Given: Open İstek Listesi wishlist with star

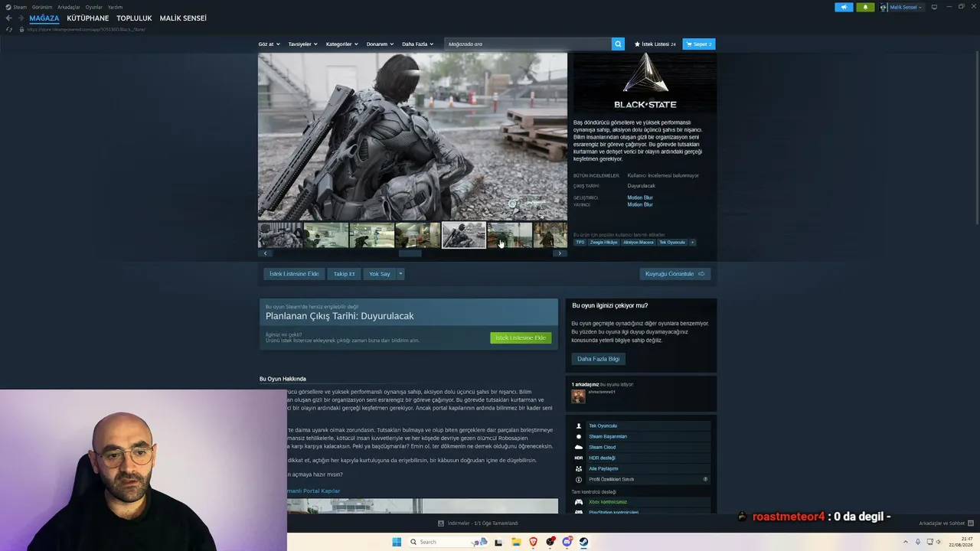Looking at the screenshot, I should [x=655, y=44].
